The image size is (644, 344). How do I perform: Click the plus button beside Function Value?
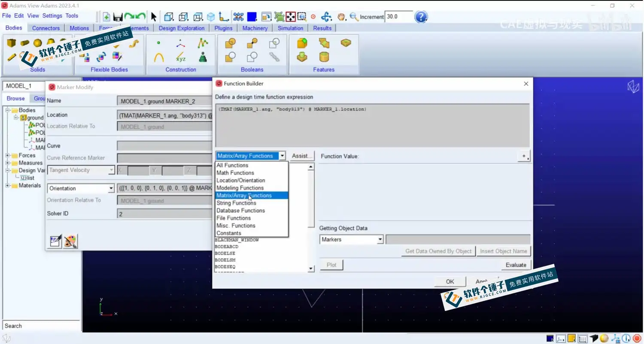tap(523, 156)
